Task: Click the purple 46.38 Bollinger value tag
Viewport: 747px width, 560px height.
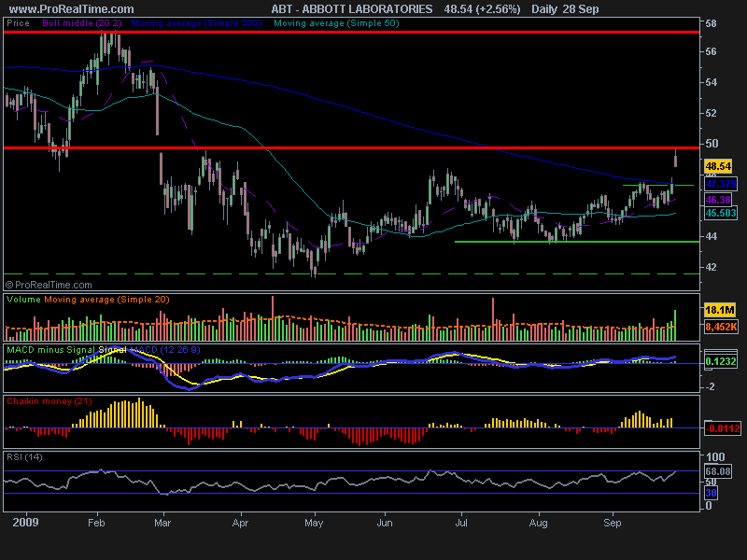Action: pyautogui.click(x=718, y=200)
